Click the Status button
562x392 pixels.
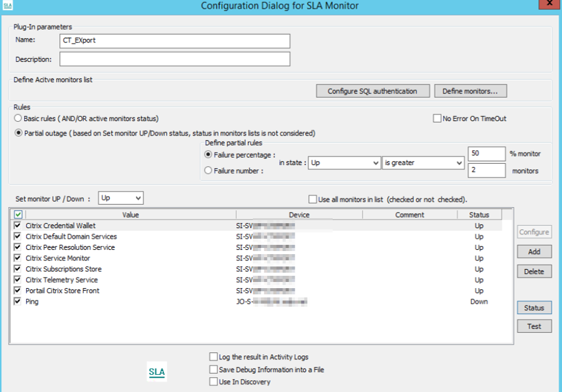pyautogui.click(x=534, y=308)
